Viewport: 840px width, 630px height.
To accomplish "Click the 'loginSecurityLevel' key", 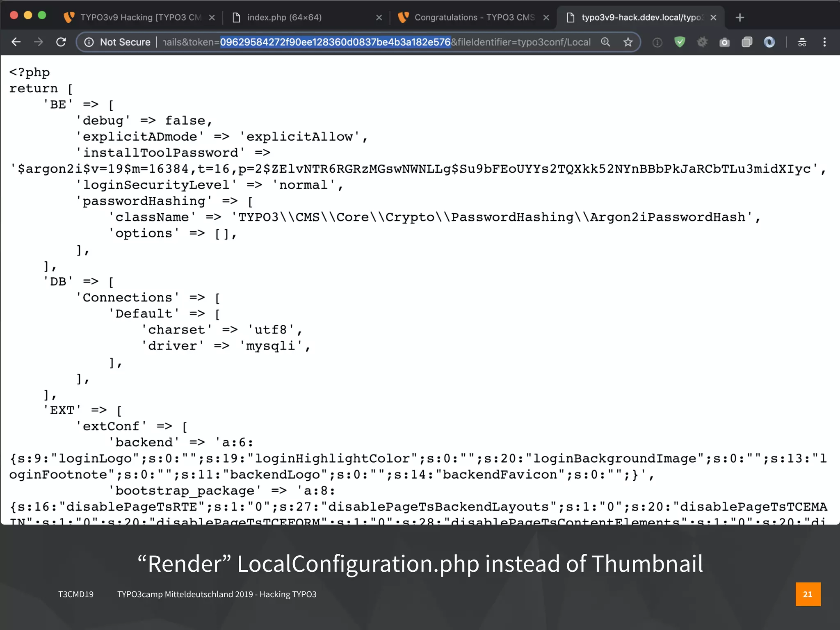I will (x=156, y=185).
